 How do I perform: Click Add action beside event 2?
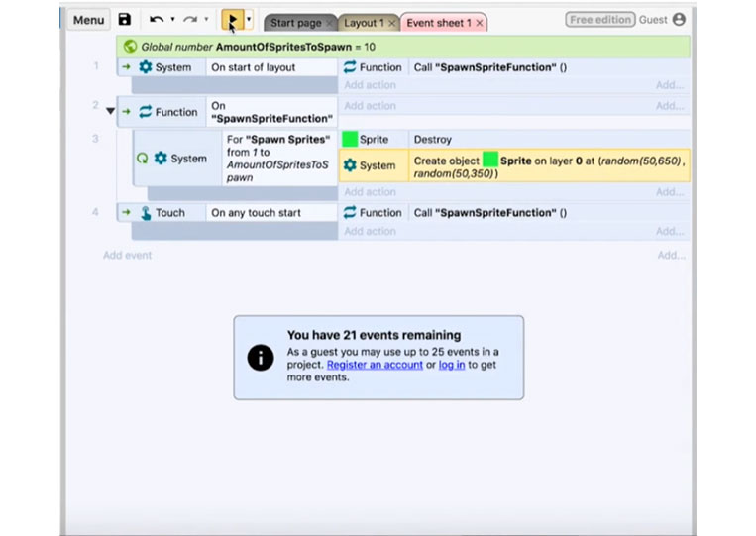pos(370,106)
